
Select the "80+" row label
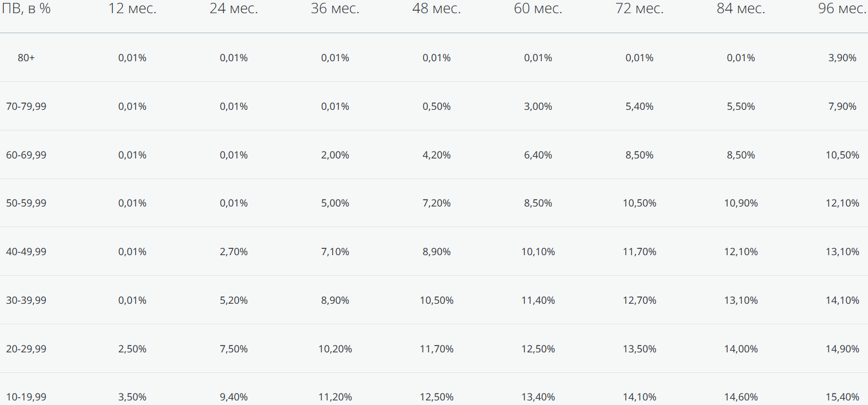tap(26, 58)
